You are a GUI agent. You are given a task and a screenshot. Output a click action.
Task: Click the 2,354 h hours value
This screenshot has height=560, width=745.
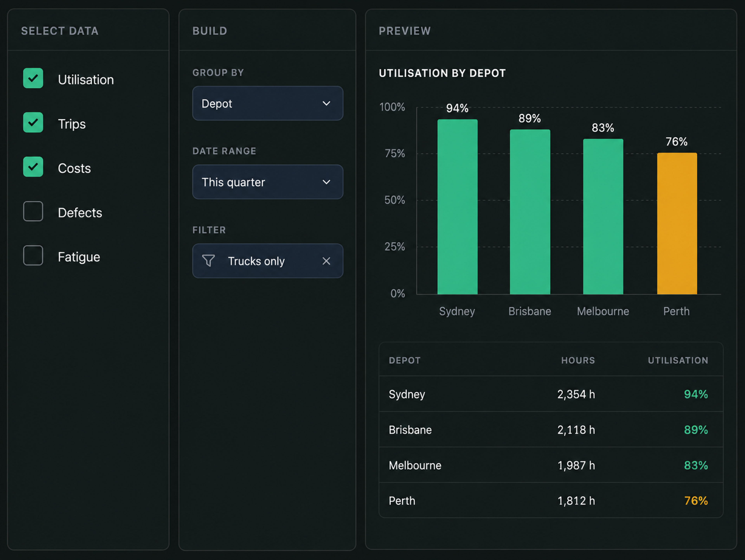[576, 394]
